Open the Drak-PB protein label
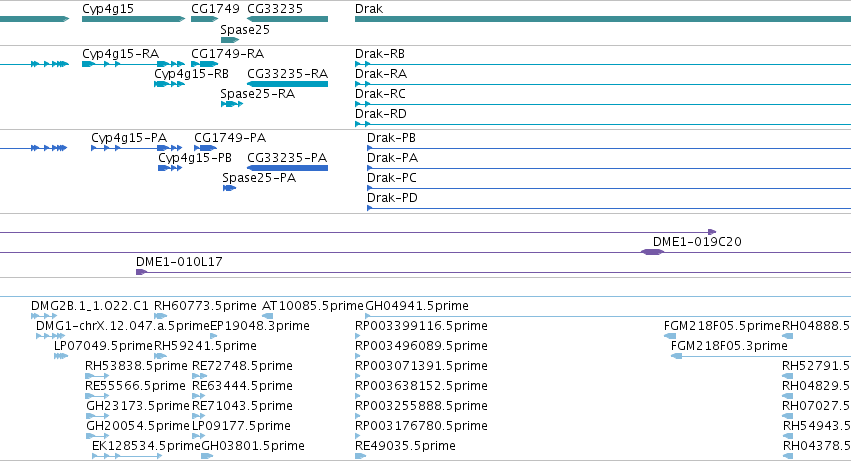Screen dimensions: 851x461 click(391, 138)
